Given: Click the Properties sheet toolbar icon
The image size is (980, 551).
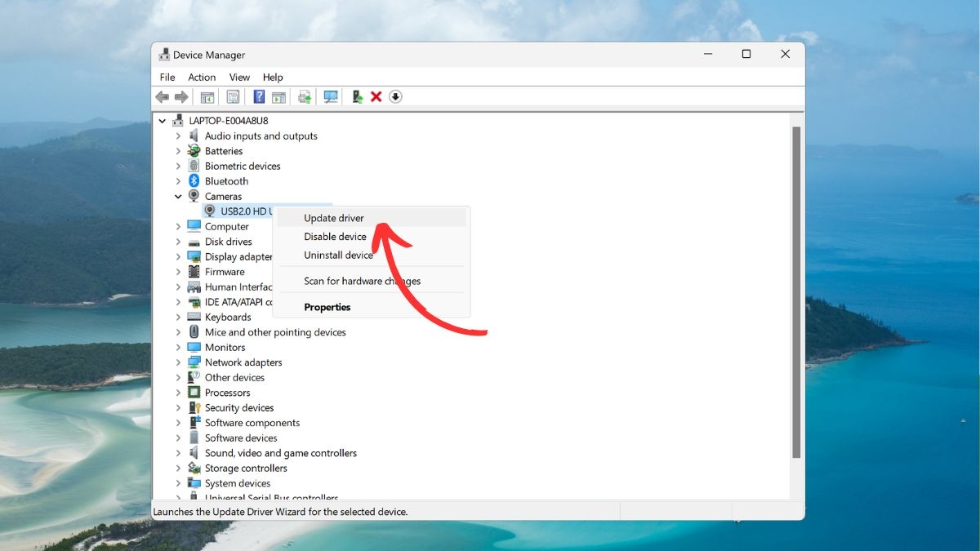Looking at the screenshot, I should (233, 96).
